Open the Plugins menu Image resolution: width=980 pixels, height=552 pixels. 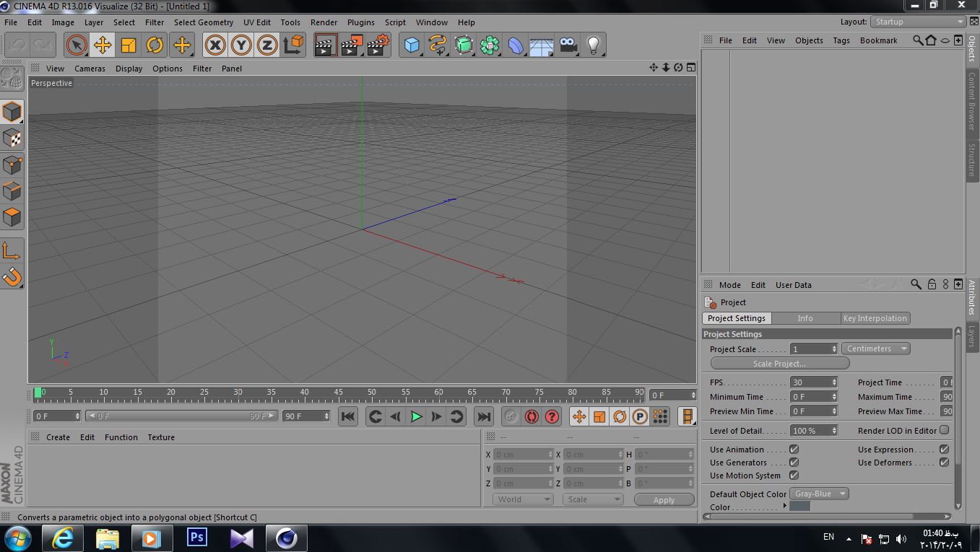click(360, 22)
